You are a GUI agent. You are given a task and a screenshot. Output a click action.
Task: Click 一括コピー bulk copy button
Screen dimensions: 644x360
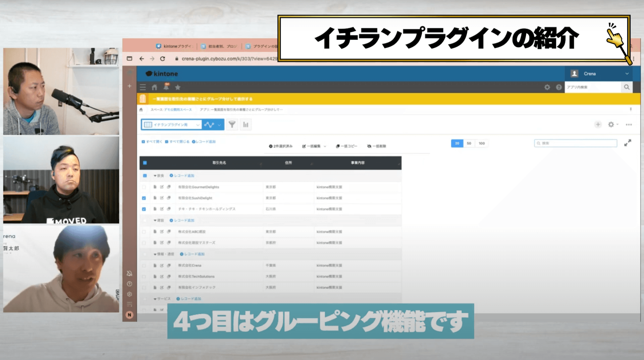point(346,146)
